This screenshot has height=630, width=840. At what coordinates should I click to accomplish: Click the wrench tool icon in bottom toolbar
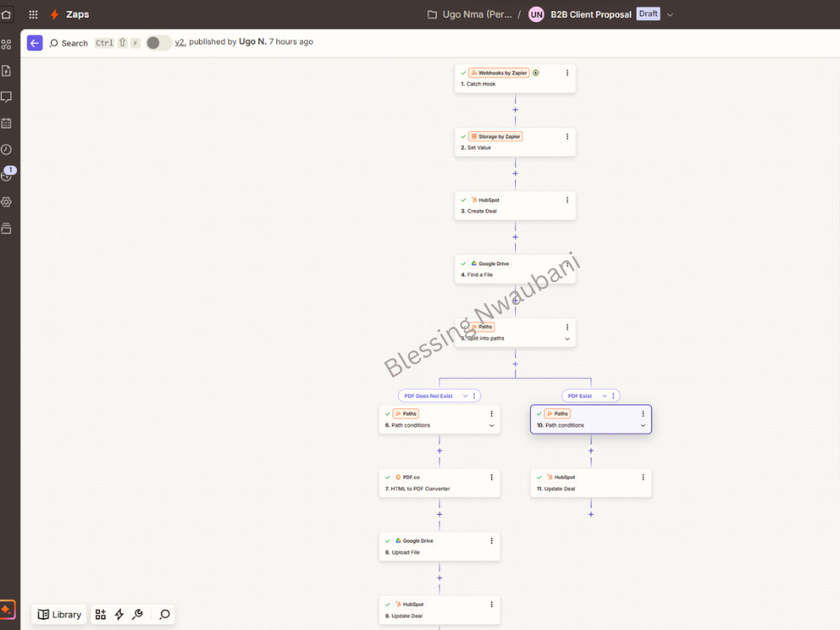tap(138, 615)
